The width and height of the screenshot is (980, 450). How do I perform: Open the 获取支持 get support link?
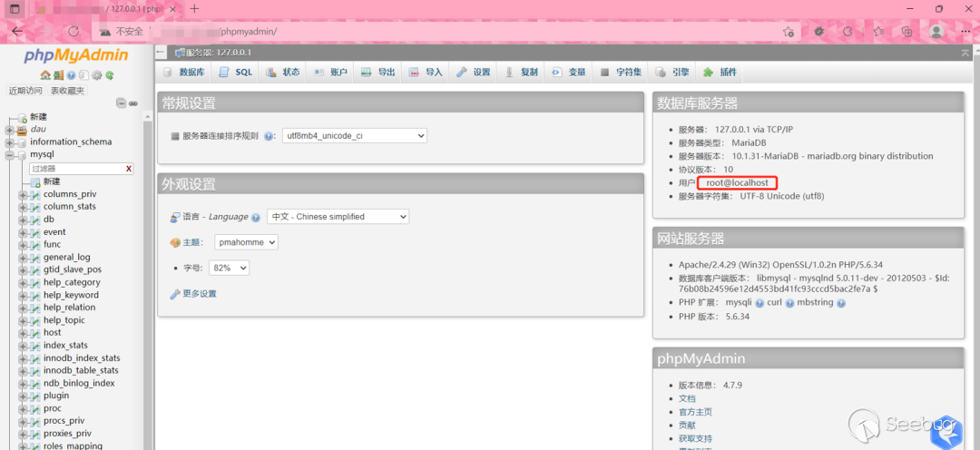pyautogui.click(x=696, y=439)
